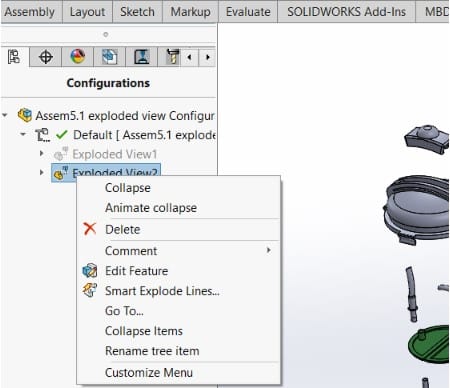
Task: Click the panel grip dot above manager tabs
Action: click(x=105, y=34)
